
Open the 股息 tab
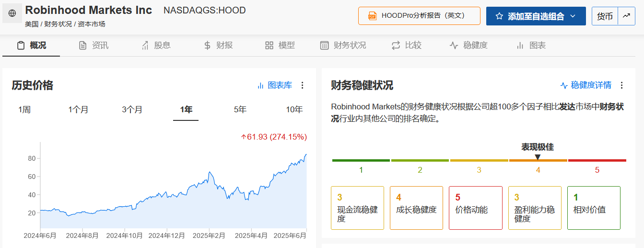pyautogui.click(x=156, y=46)
